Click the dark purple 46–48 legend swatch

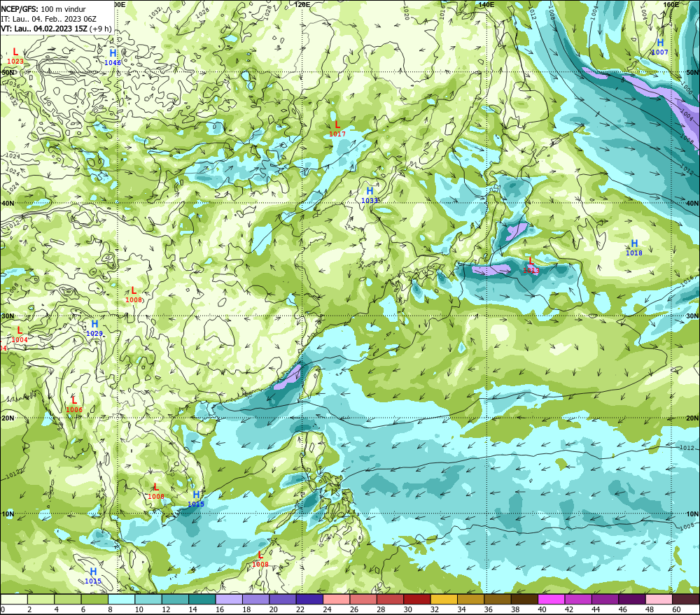pos(631,599)
